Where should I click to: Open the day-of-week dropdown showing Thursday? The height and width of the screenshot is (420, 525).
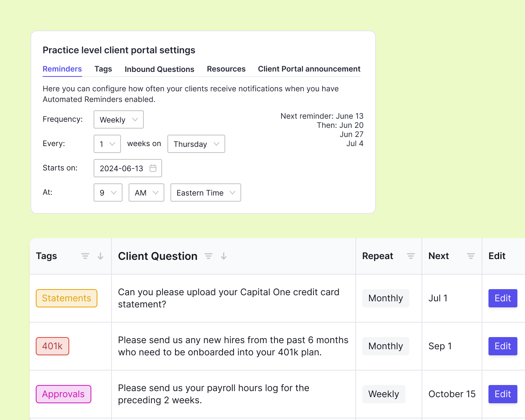click(x=196, y=143)
